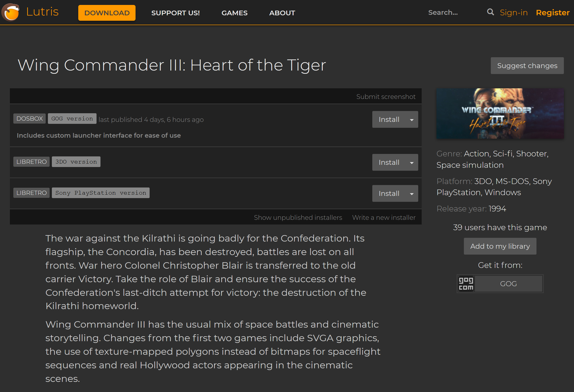Expand the Sony PlayStation Install dropdown arrow
574x392 pixels.
point(412,194)
